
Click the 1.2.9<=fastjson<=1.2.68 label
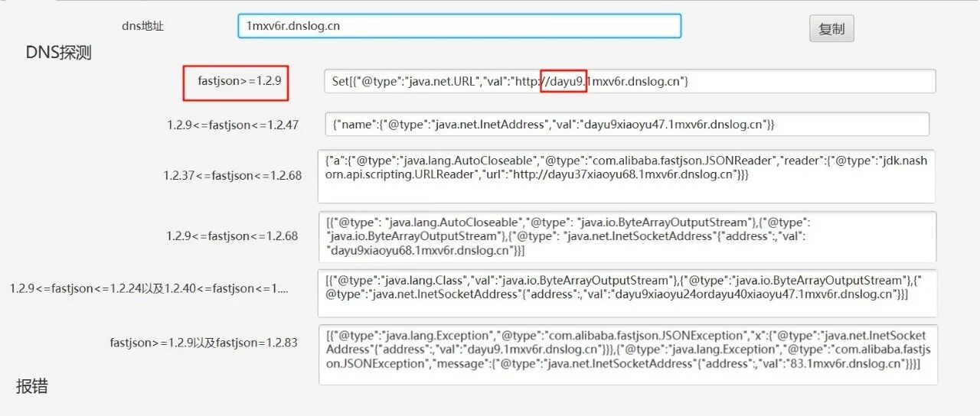tap(232, 236)
